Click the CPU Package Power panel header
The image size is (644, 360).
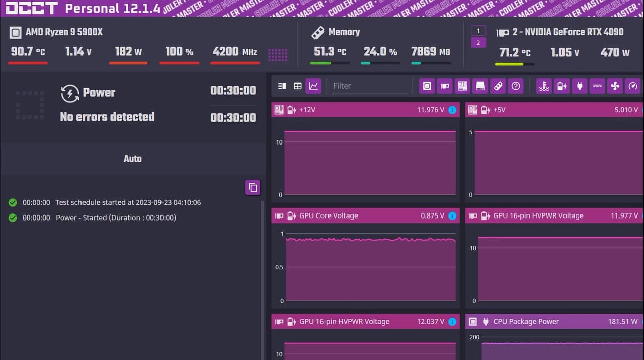tap(554, 322)
